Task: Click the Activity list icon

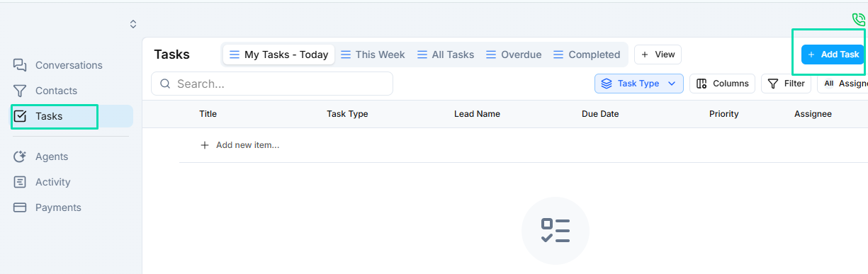Action: (20, 182)
